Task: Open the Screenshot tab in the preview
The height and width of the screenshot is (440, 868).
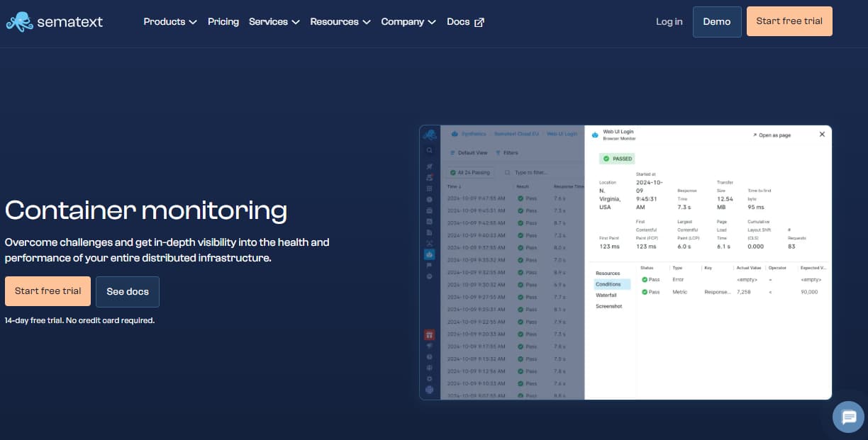Action: [x=609, y=307]
